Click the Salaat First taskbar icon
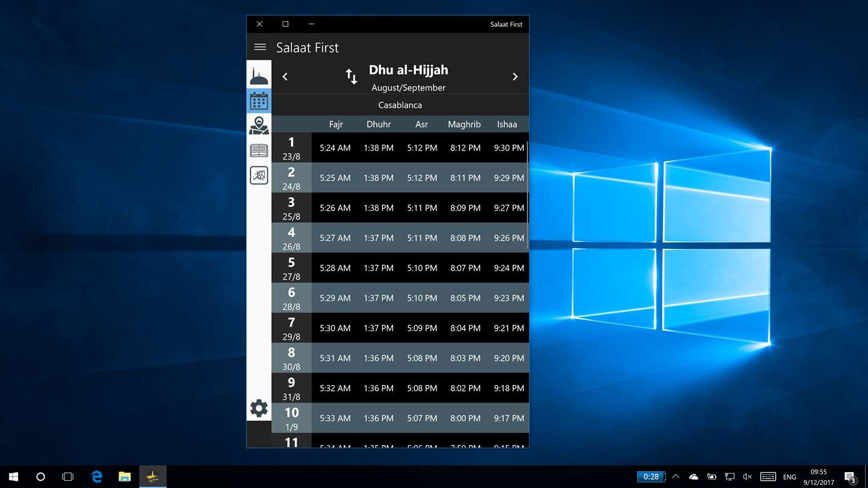 (x=153, y=477)
